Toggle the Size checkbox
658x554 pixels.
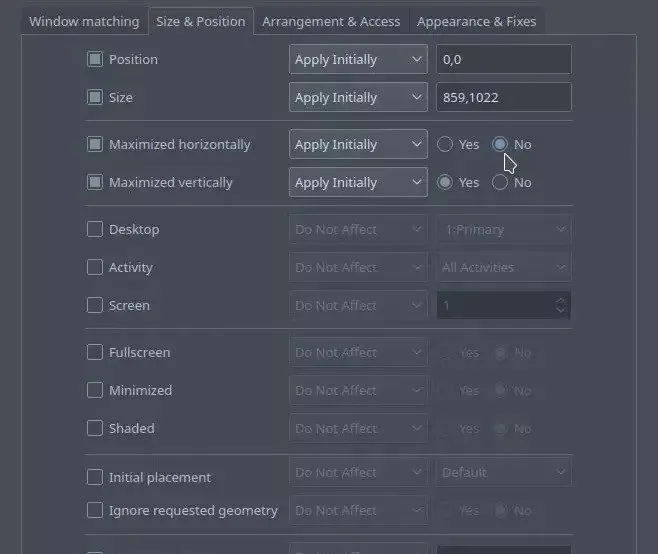click(95, 97)
